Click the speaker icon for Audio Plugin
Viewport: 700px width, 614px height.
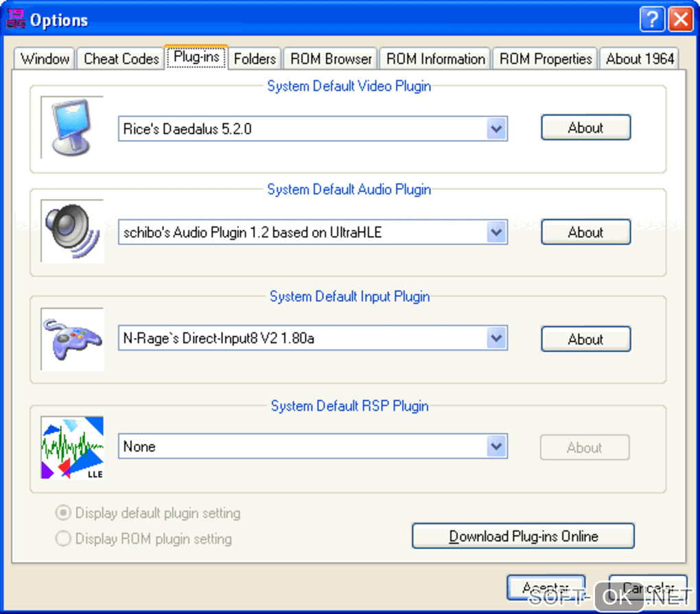coord(72,231)
